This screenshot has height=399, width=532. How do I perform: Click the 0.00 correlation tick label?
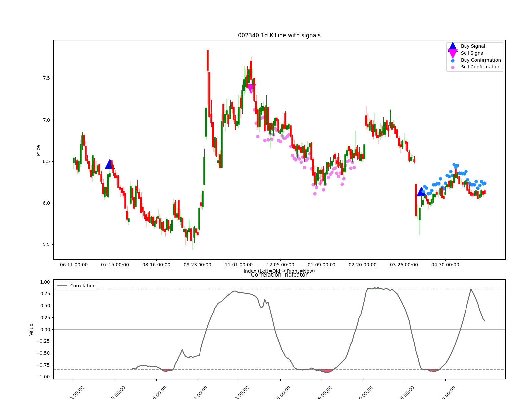click(x=45, y=329)
